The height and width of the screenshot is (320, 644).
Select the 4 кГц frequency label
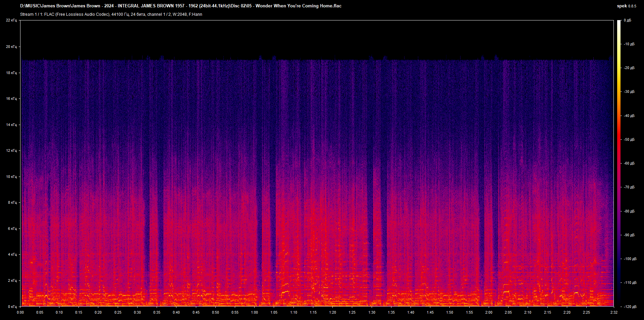point(12,254)
